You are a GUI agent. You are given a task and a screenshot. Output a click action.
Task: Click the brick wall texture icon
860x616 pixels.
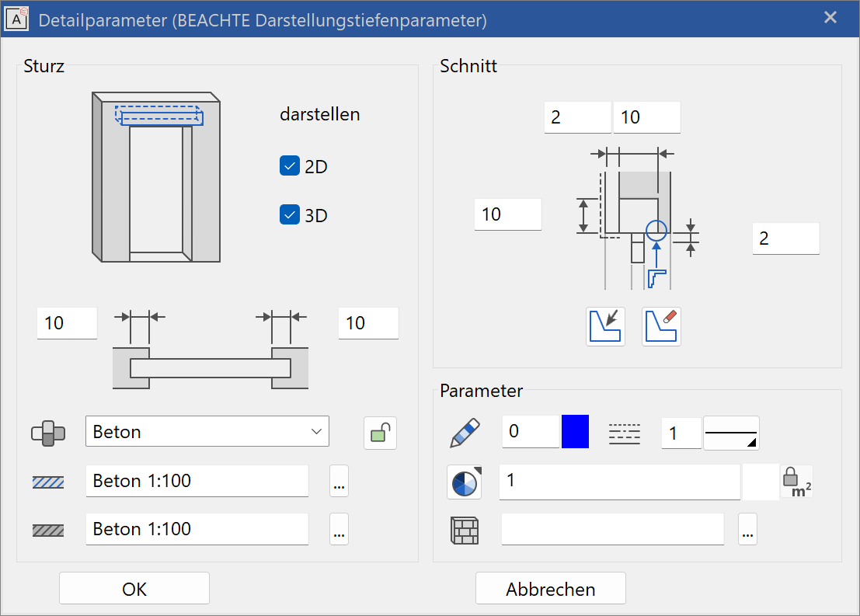click(465, 531)
